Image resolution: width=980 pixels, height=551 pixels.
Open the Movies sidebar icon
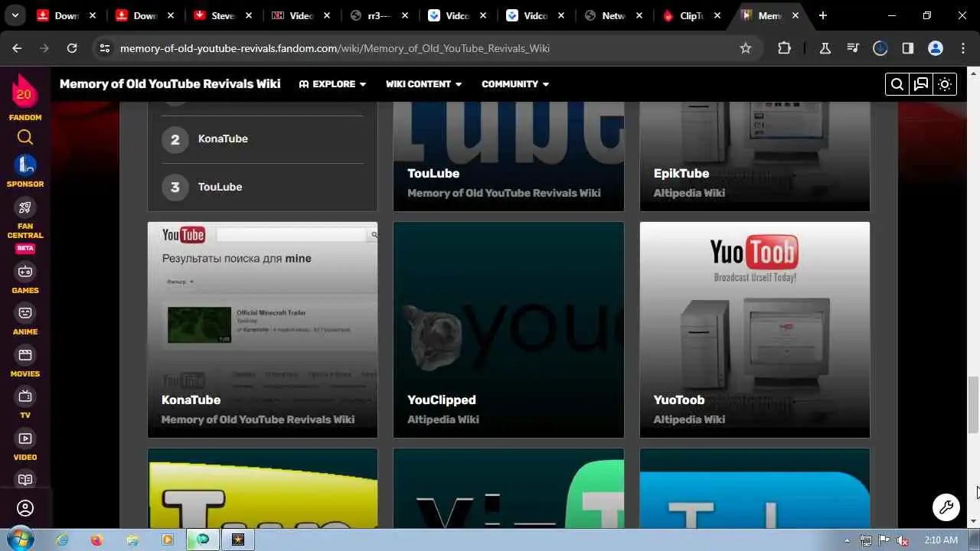click(25, 354)
